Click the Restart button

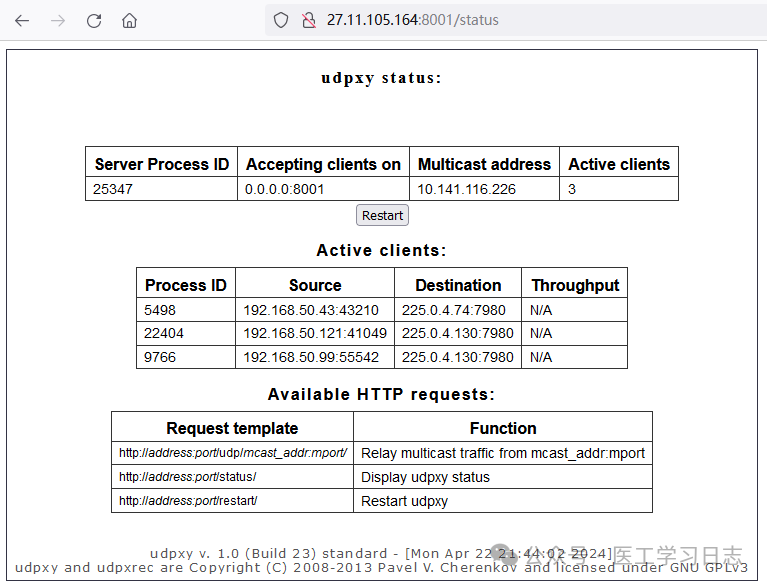pyautogui.click(x=382, y=215)
